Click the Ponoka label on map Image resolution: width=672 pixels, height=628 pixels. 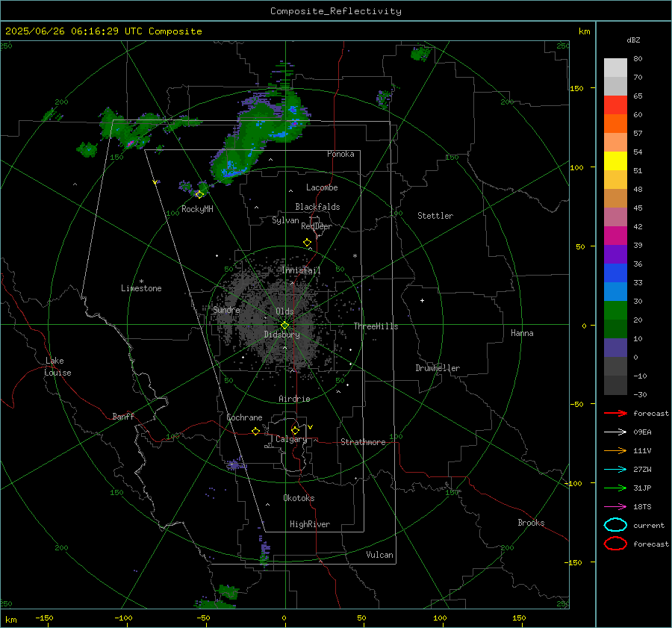(x=340, y=154)
